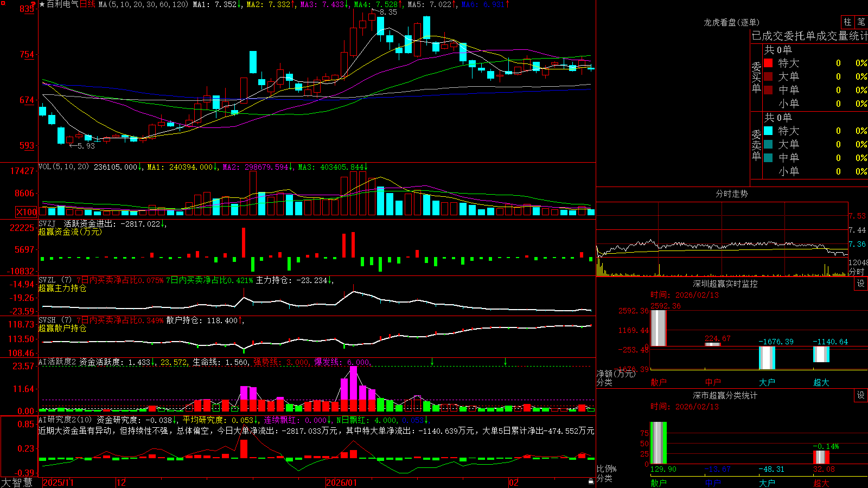
Task: Click the dark red 大单 buy-order swatch
Action: (x=768, y=76)
